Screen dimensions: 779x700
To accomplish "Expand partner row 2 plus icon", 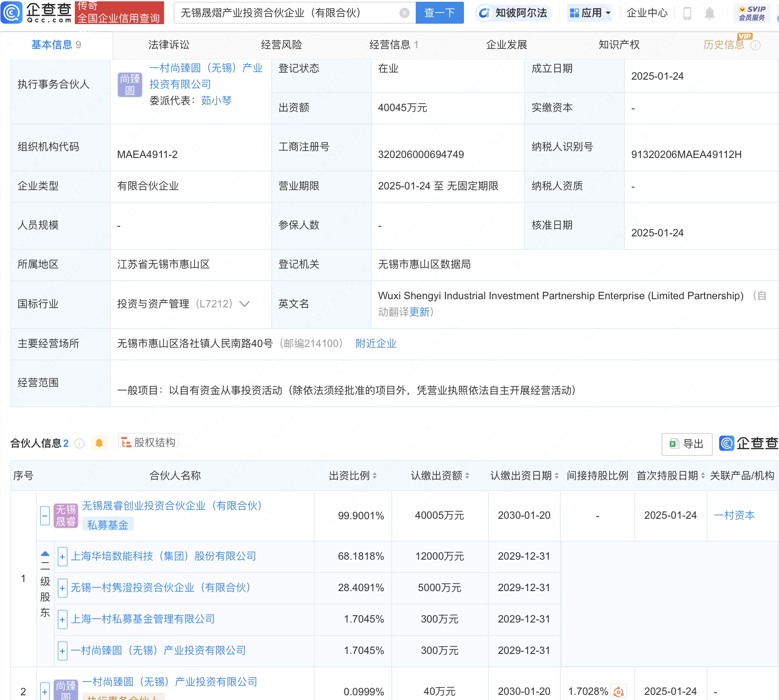I will 45,691.
